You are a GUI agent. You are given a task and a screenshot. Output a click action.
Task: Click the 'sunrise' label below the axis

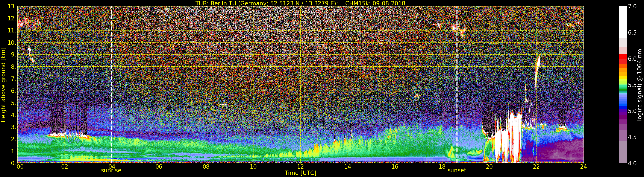(111, 171)
